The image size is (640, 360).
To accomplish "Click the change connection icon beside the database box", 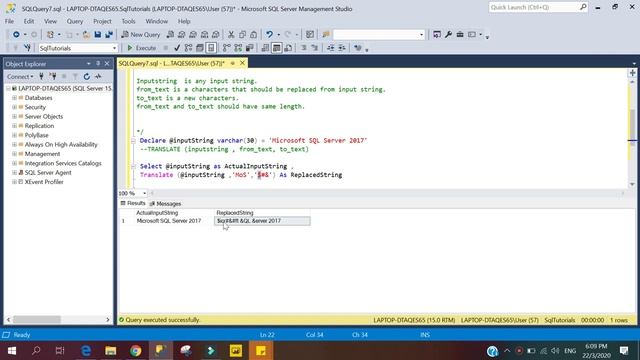I will coord(27,48).
